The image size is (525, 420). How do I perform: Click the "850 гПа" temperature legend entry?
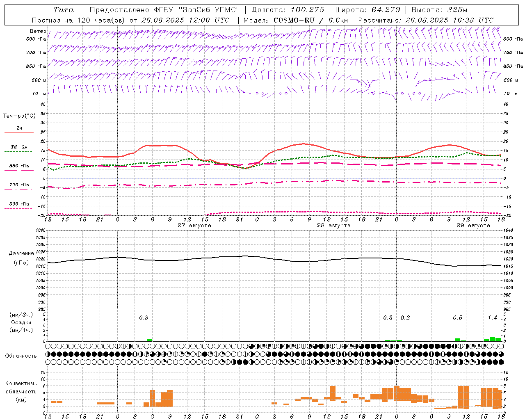[x=19, y=166]
